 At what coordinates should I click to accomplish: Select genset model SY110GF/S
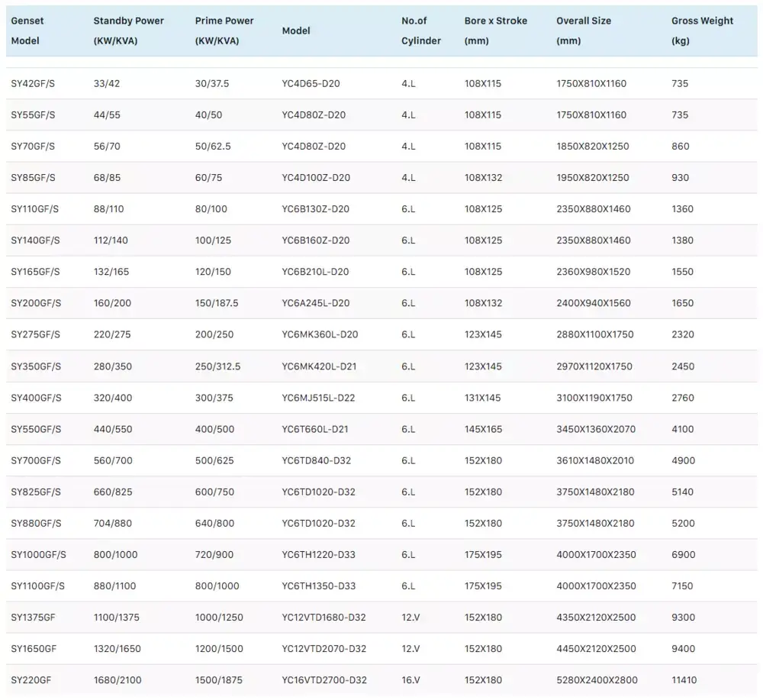tap(34, 209)
